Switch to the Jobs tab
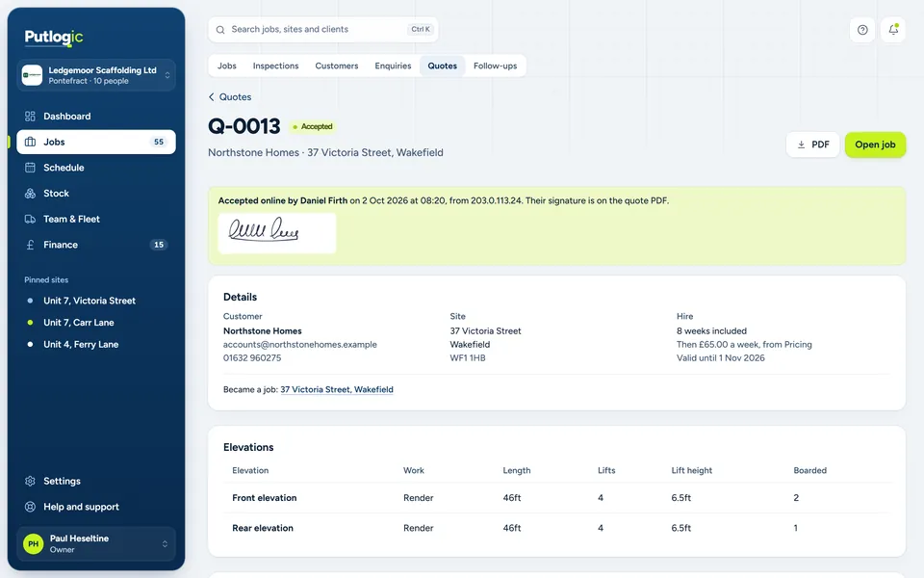This screenshot has height=578, width=924. click(x=227, y=66)
